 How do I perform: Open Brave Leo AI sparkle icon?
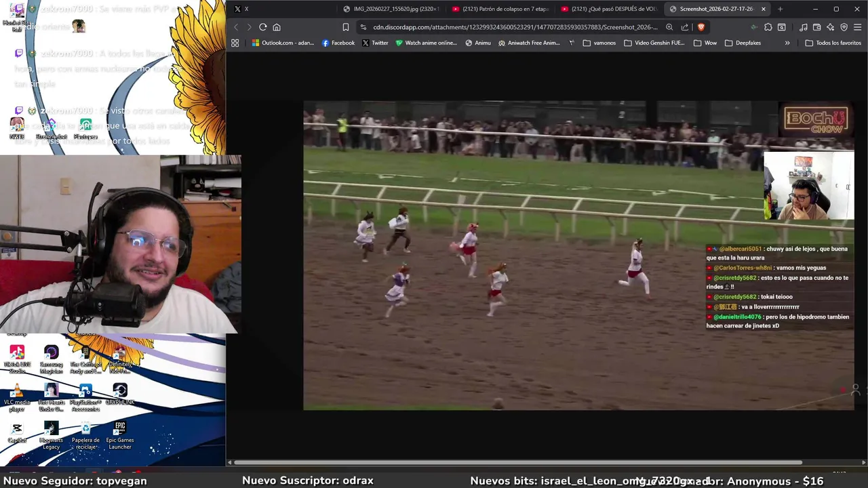point(831,27)
